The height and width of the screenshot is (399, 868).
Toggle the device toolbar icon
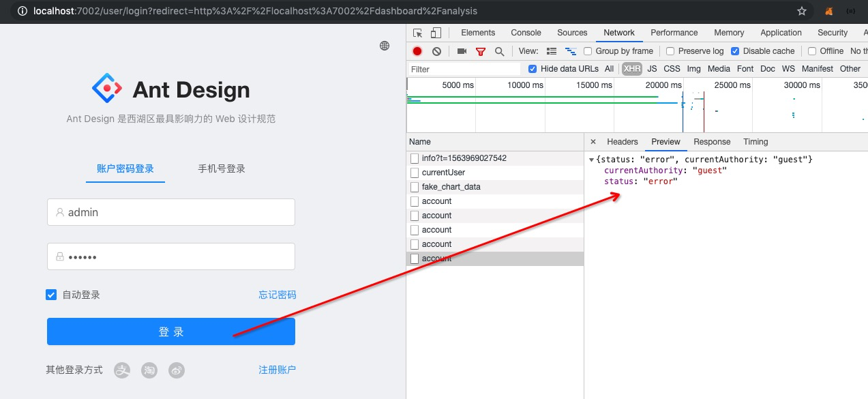(436, 33)
